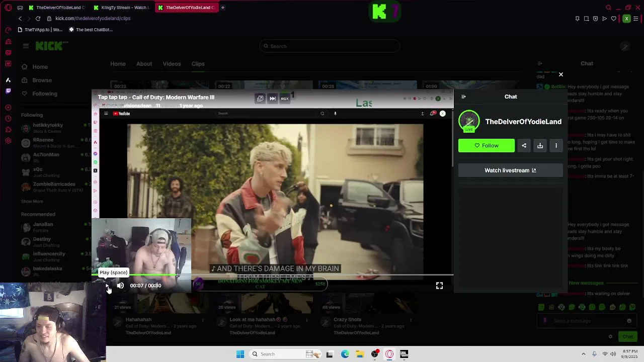Viewport: 644px width, 362px height.
Task: Open the Watch livestream link
Action: tap(510, 170)
